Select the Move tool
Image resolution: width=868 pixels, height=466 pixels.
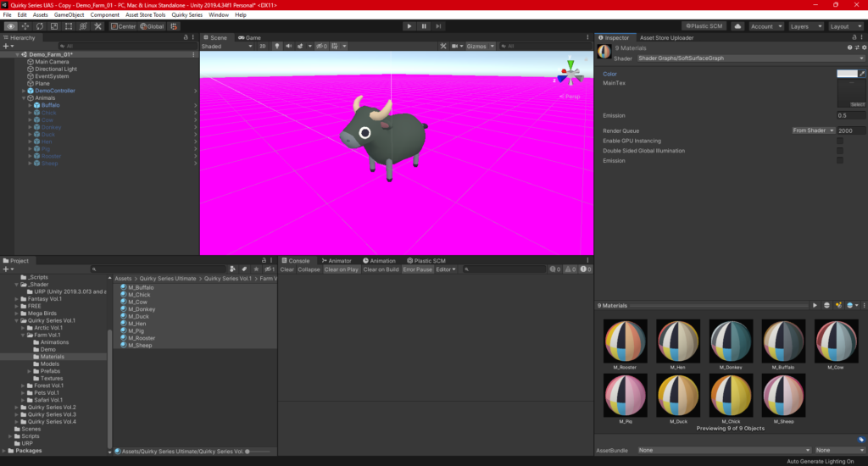coord(25,26)
